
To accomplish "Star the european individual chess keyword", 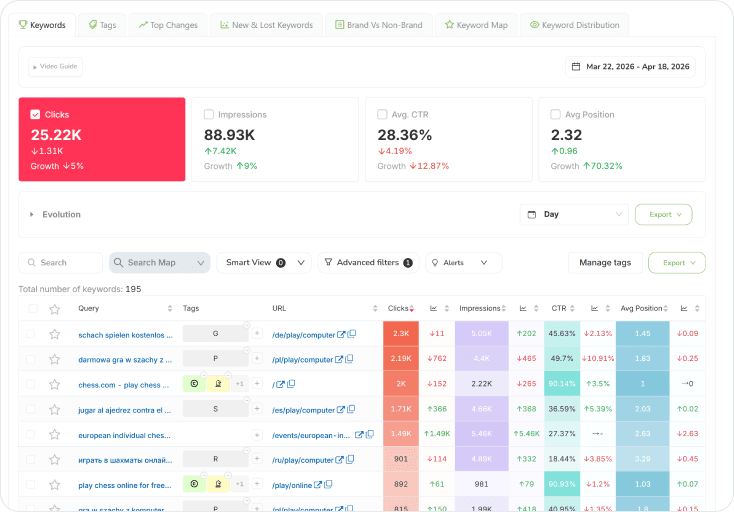I will point(55,434).
